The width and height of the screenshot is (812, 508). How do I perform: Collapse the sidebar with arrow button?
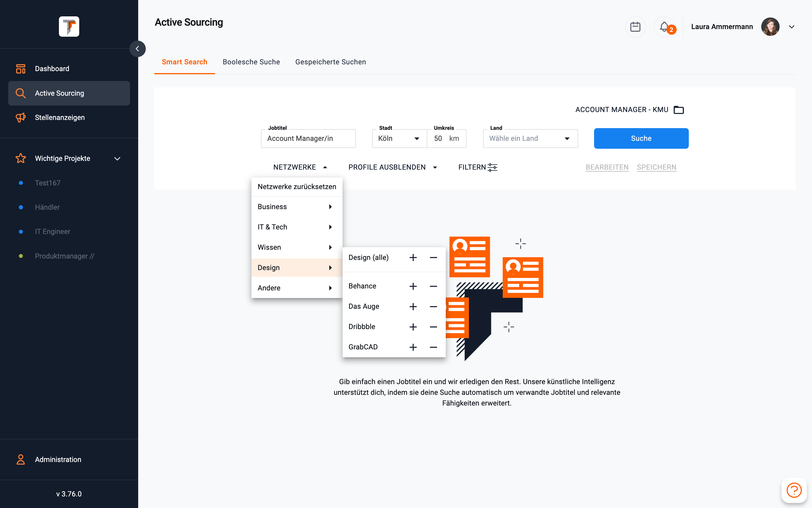tap(138, 49)
